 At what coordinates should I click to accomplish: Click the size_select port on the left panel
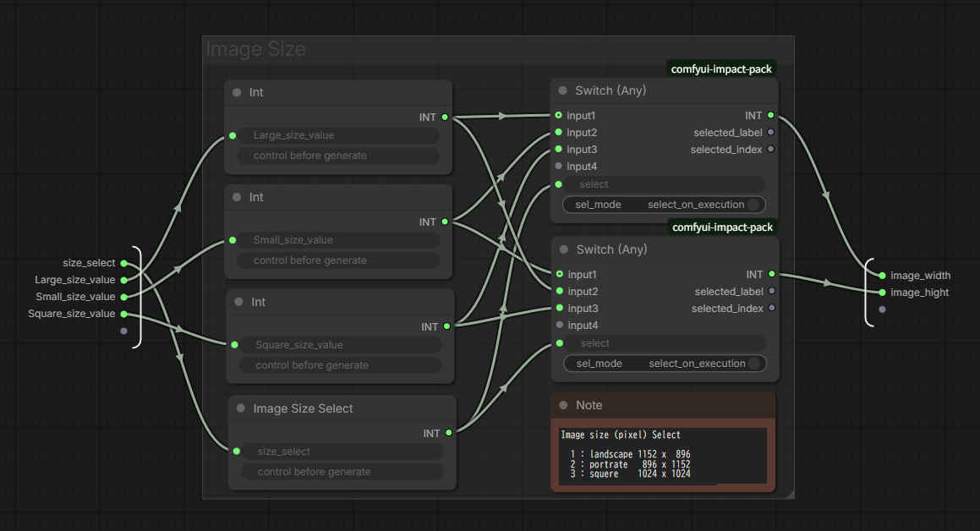pos(123,263)
